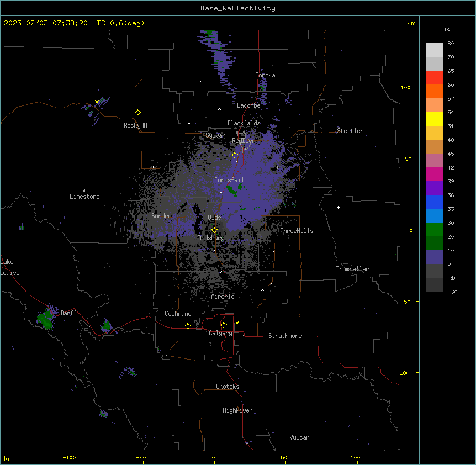Click the Stettler city label

(350, 131)
